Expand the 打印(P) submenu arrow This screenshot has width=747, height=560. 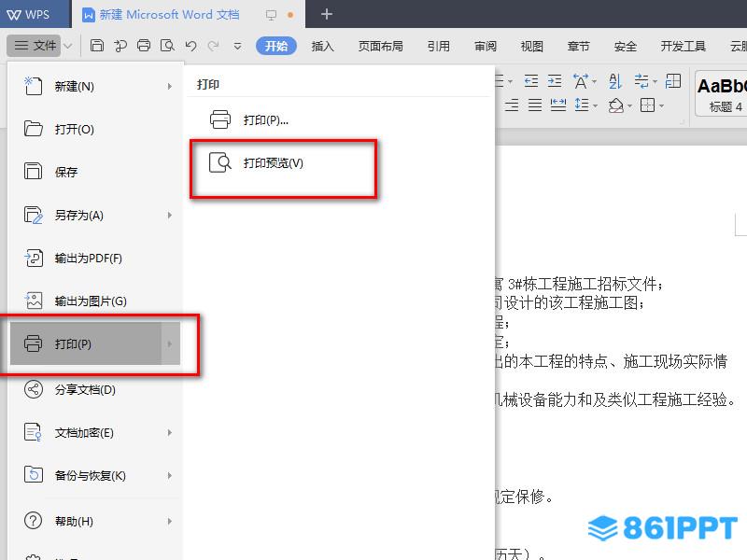pyautogui.click(x=170, y=343)
